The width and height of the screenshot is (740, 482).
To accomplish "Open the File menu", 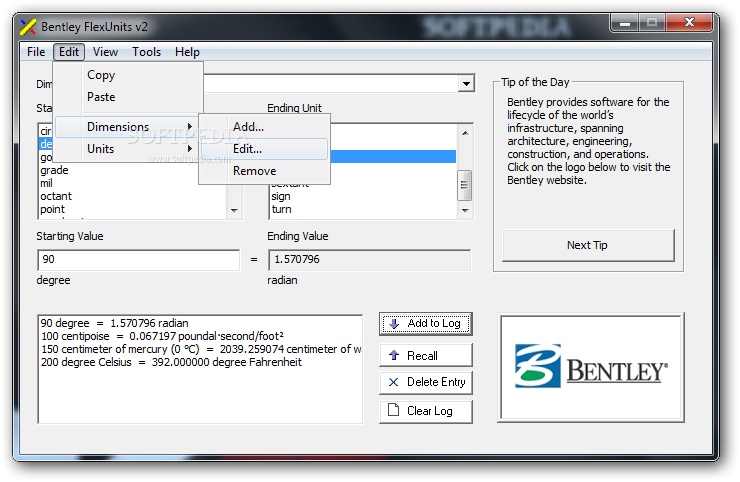I will click(x=36, y=52).
